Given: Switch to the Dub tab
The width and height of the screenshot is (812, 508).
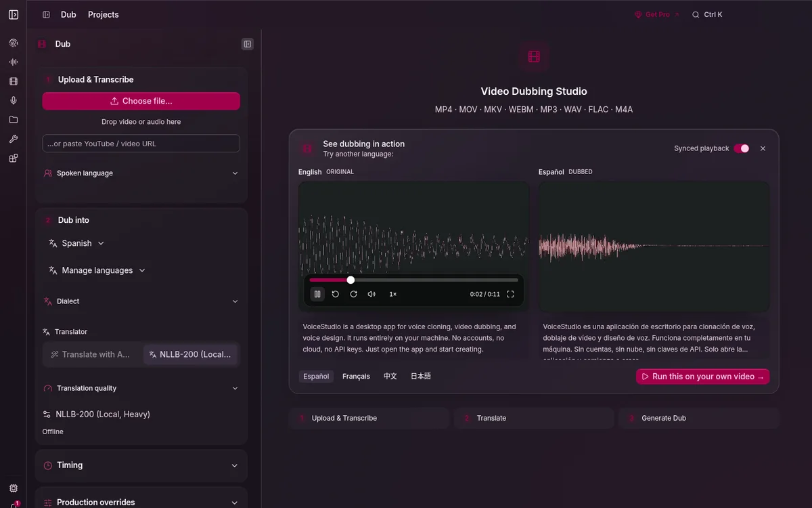Looking at the screenshot, I should 68,14.
